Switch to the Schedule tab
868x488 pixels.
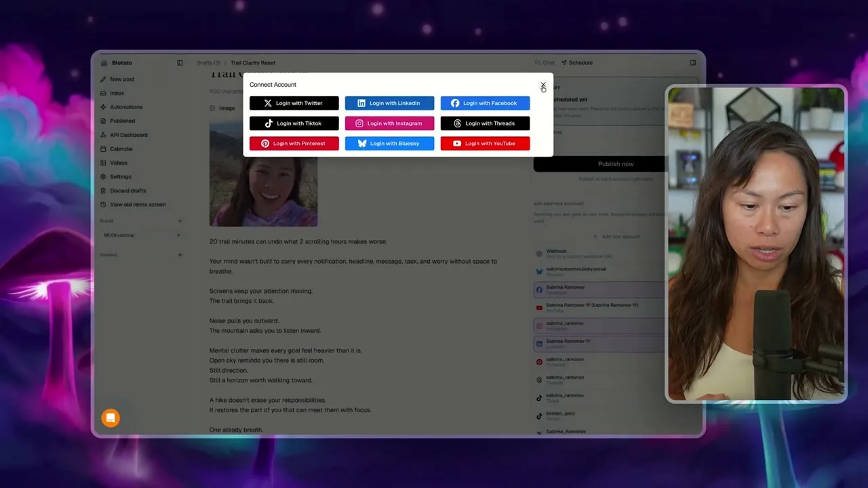pos(576,62)
